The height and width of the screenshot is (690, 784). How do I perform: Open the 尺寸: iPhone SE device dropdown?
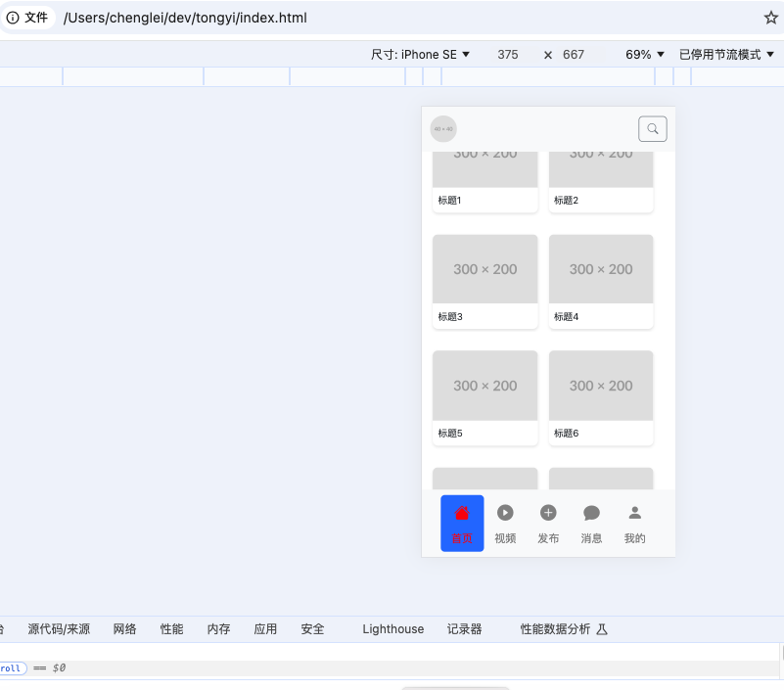[420, 55]
